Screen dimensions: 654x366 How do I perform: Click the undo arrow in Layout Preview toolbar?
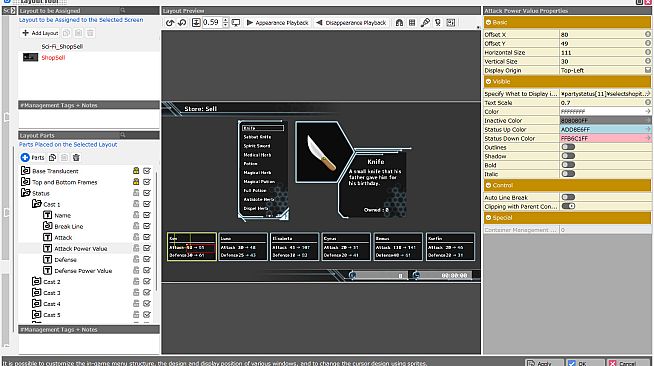170,23
